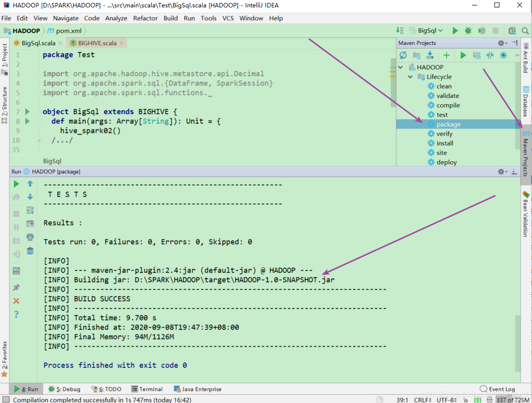This screenshot has height=403, width=532.
Task: Open Search Everywhere magnifier
Action: coord(525,31)
